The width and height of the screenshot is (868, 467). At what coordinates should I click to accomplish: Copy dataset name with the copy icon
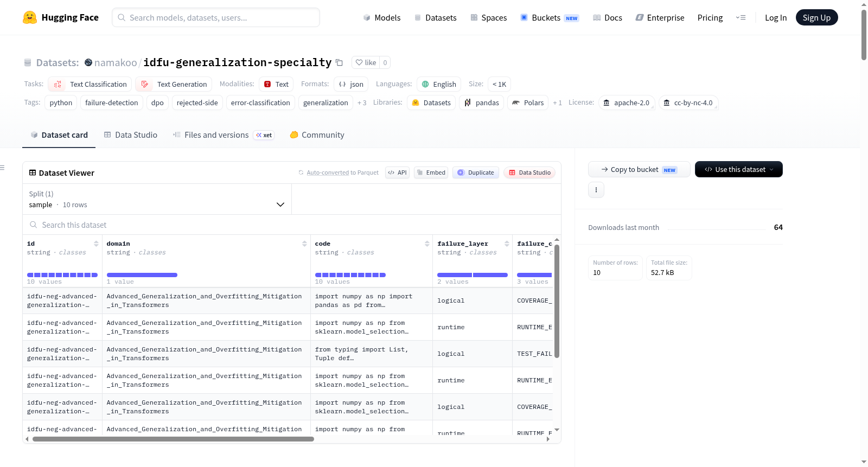pyautogui.click(x=339, y=62)
